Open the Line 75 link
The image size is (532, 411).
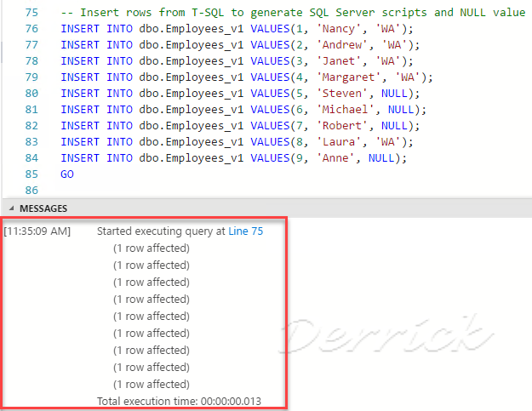tap(246, 231)
